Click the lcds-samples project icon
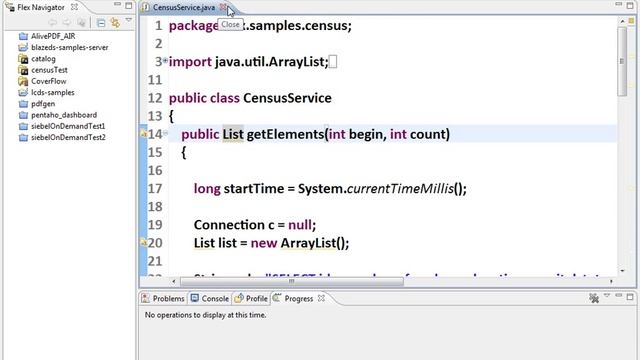640x360 pixels. pyautogui.click(x=23, y=93)
